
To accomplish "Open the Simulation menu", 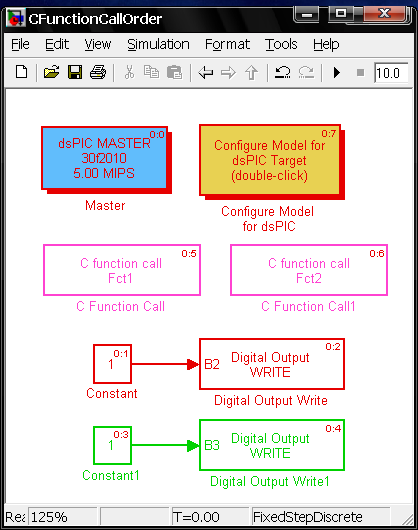I will coord(158,45).
